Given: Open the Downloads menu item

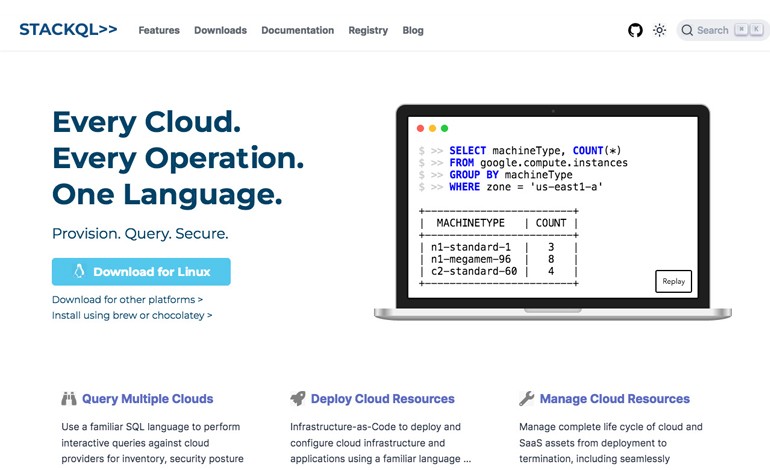Looking at the screenshot, I should (x=220, y=30).
